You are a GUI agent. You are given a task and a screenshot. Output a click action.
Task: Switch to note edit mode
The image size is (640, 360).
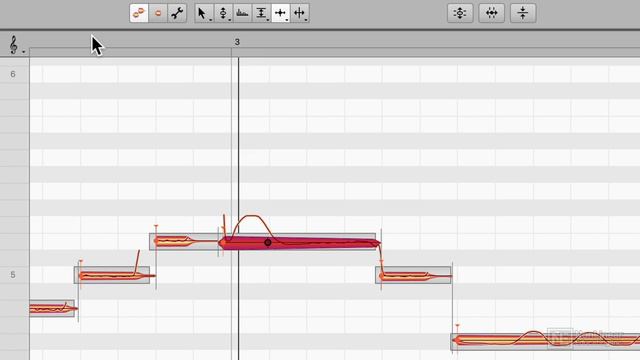139,13
